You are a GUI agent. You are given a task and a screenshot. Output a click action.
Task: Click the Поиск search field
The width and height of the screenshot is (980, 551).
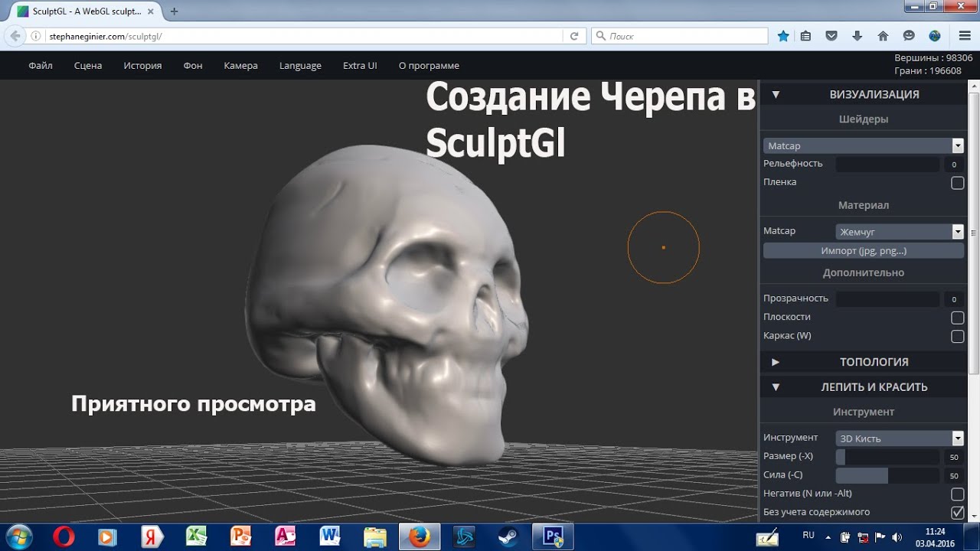pyautogui.click(x=679, y=36)
